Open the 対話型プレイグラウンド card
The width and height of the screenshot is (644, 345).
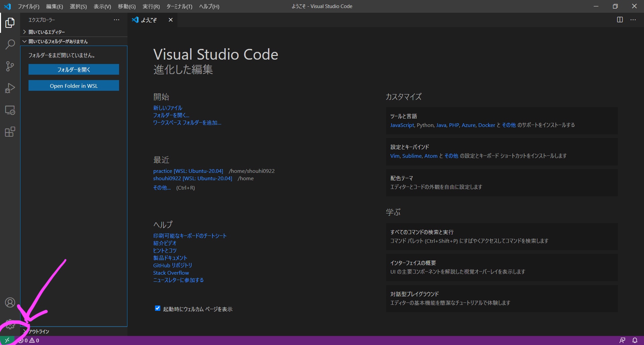(x=502, y=298)
